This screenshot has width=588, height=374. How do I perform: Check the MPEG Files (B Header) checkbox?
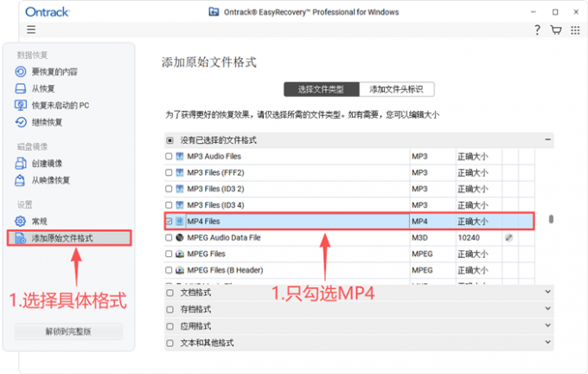tap(169, 270)
